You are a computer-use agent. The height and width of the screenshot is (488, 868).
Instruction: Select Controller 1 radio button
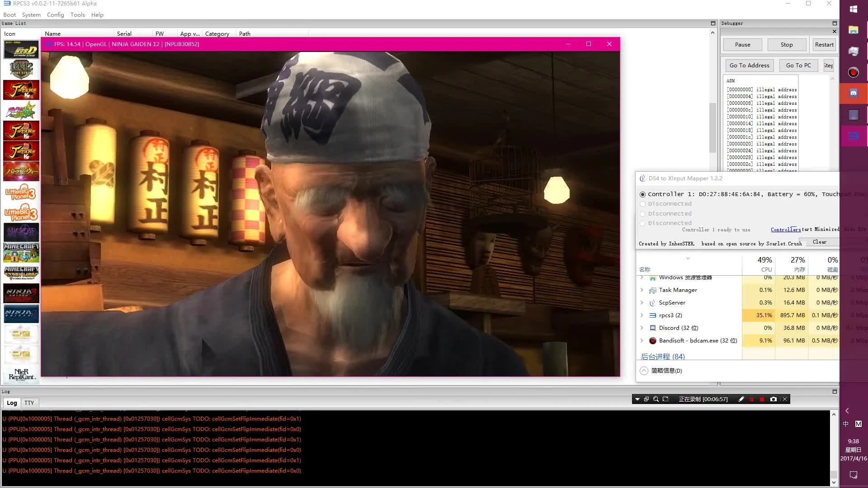(642, 194)
